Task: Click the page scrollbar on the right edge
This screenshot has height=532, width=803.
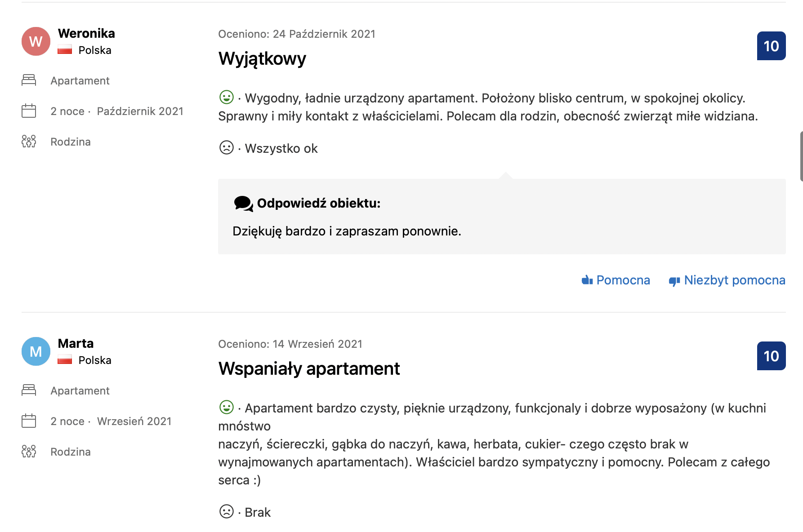Action: click(801, 156)
